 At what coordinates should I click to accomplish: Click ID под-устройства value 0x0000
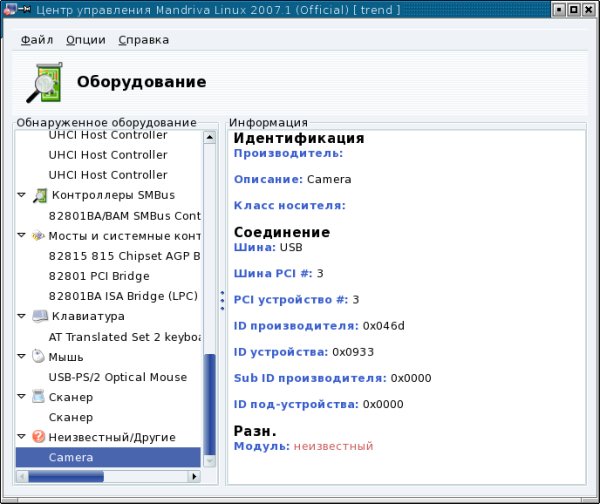[x=383, y=404]
